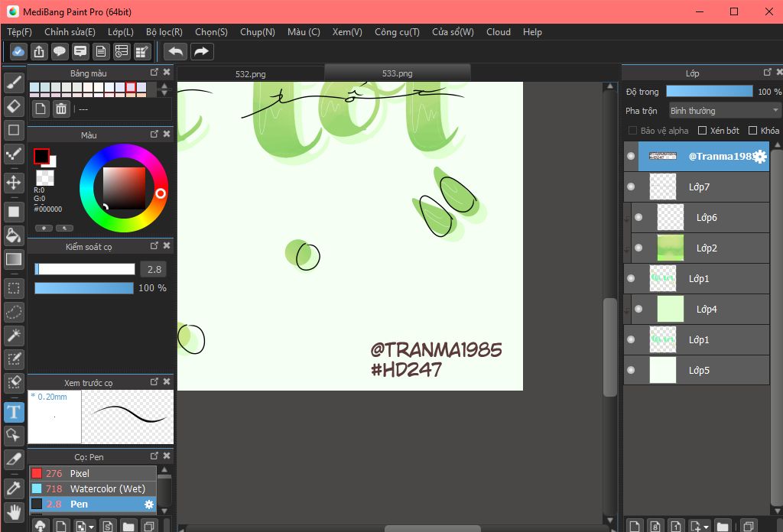Select the Pixel brush

tap(93, 474)
